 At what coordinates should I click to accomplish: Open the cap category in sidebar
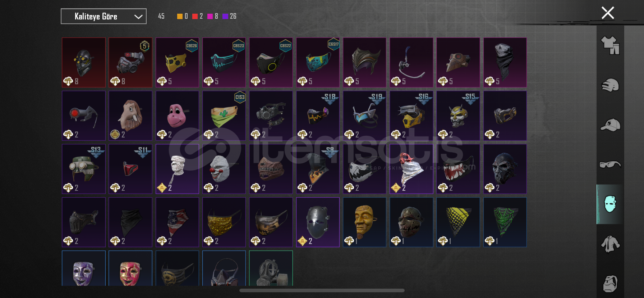point(610,125)
